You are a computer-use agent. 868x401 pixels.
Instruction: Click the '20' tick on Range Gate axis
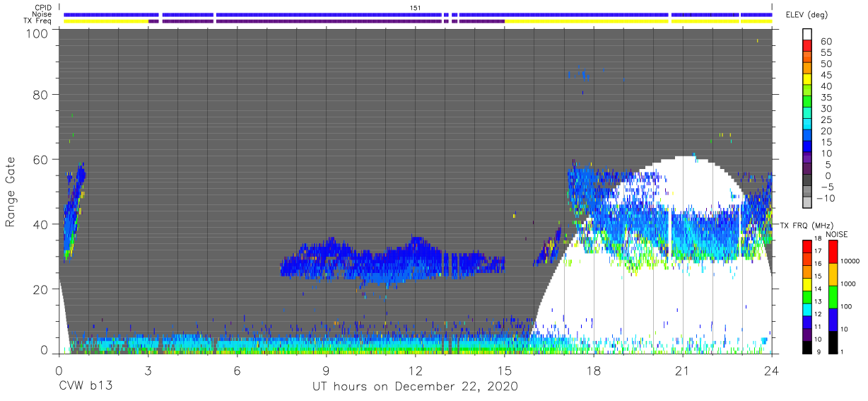[x=41, y=289]
